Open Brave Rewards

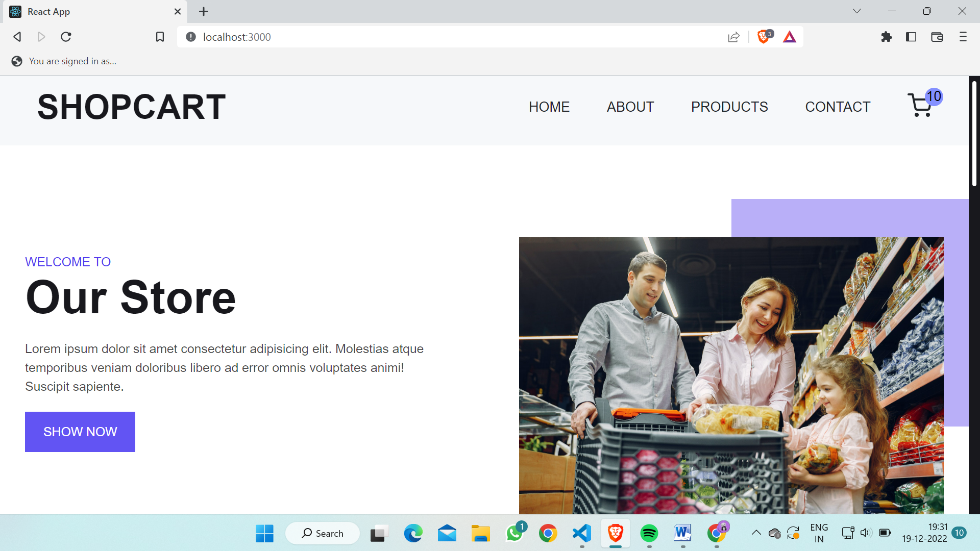(789, 36)
